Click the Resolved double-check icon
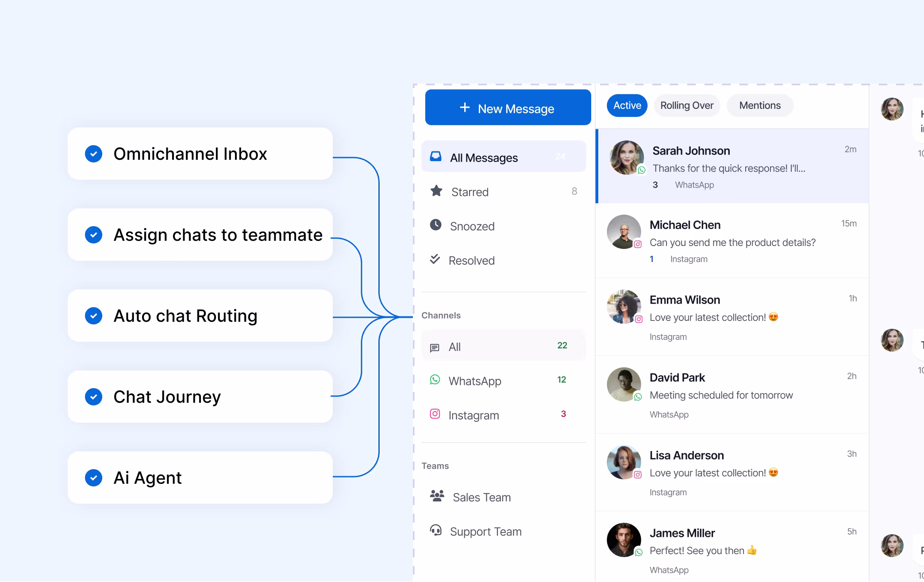The width and height of the screenshot is (924, 582). click(435, 259)
